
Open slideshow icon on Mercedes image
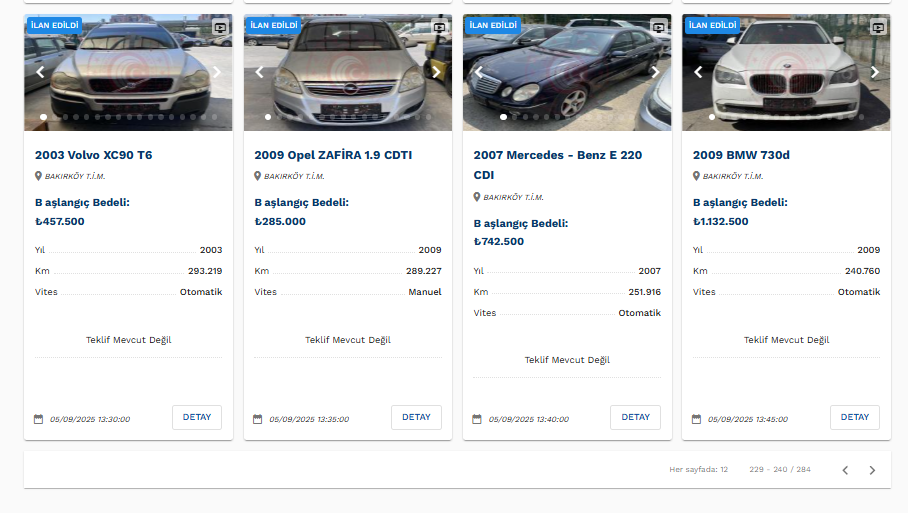click(x=658, y=27)
